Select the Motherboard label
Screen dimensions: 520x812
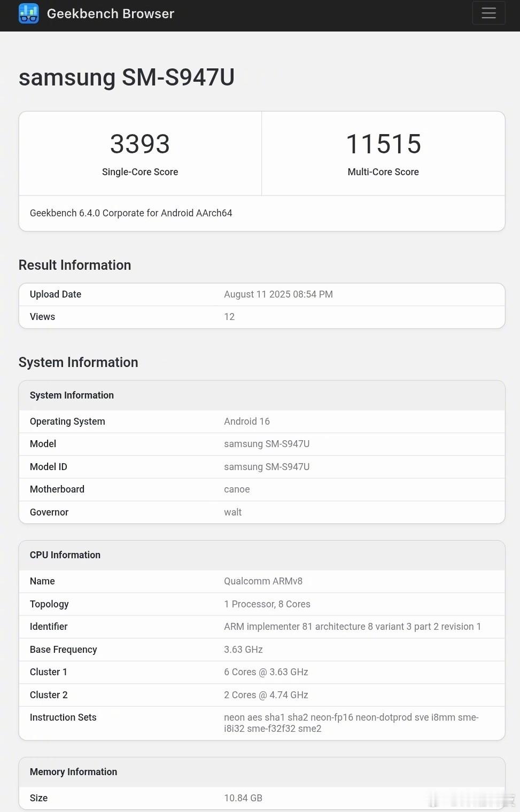(x=57, y=489)
